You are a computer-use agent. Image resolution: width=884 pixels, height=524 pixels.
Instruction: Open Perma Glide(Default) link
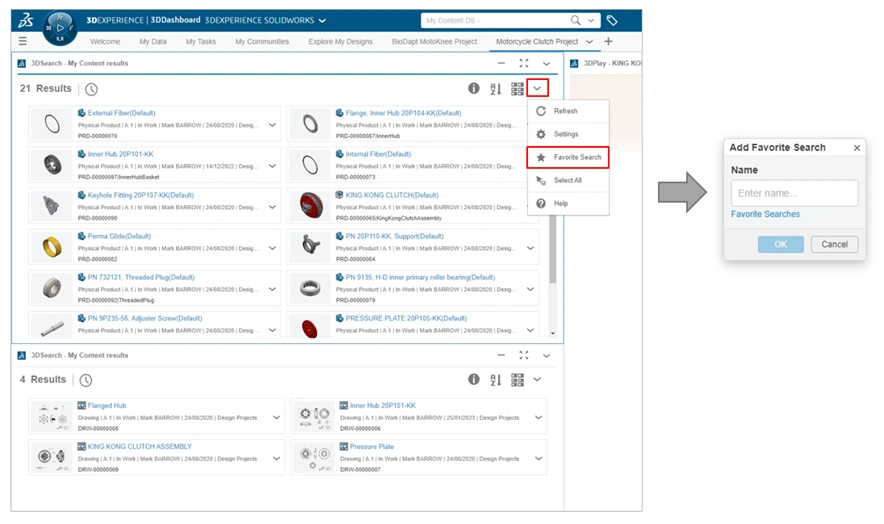coord(119,236)
